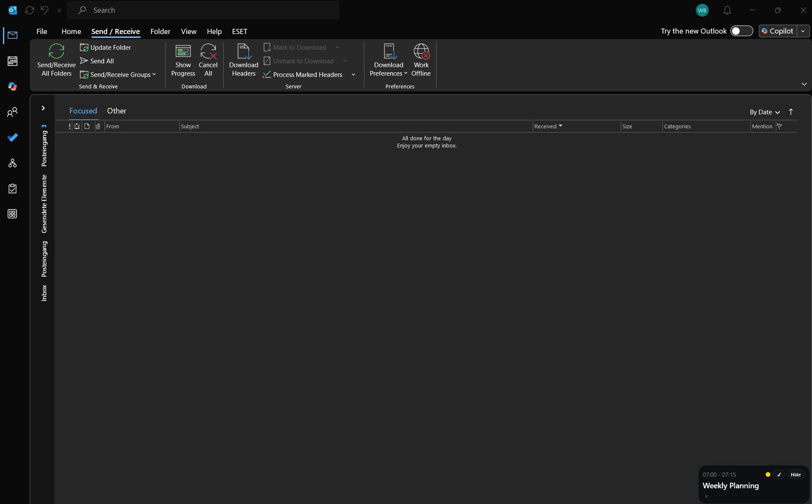Sort by Mention column header
This screenshot has width=812, height=504.
click(763, 126)
